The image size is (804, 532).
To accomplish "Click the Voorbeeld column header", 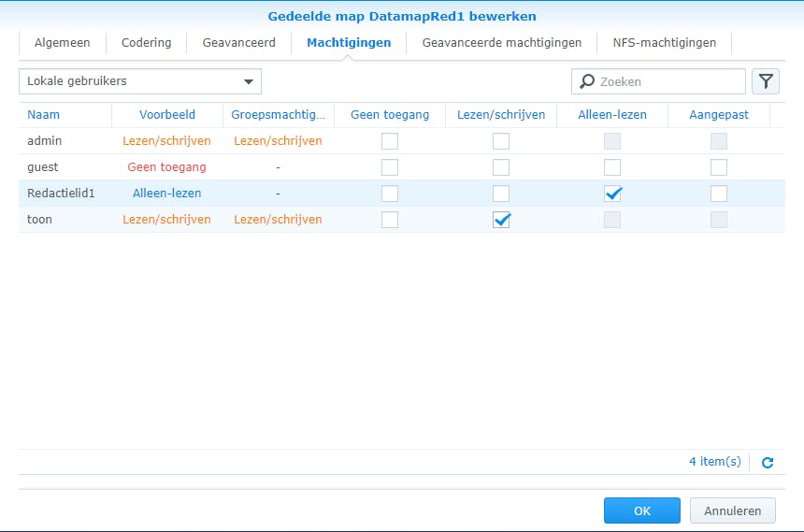I will tap(167, 115).
